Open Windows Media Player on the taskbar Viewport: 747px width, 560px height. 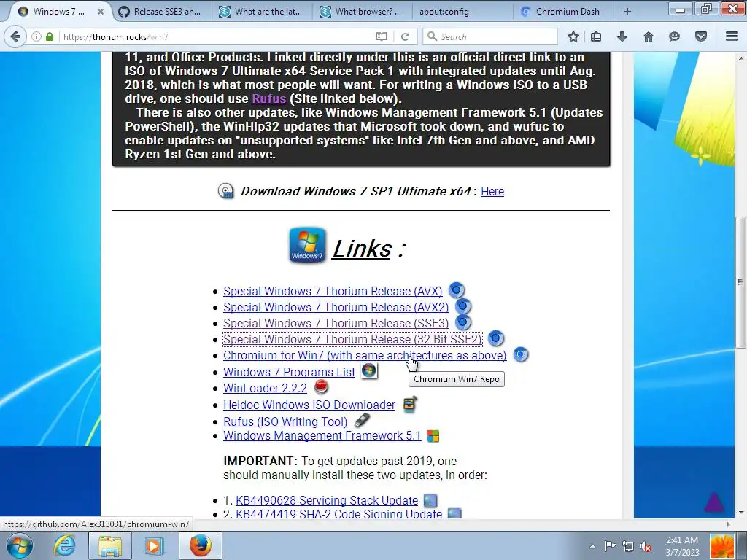point(153,545)
